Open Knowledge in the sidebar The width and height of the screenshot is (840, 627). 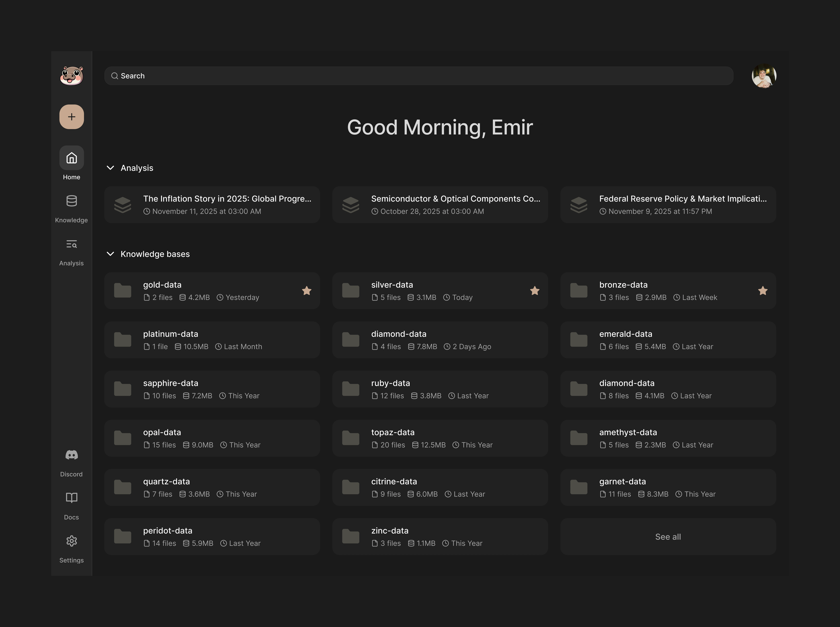pyautogui.click(x=71, y=208)
